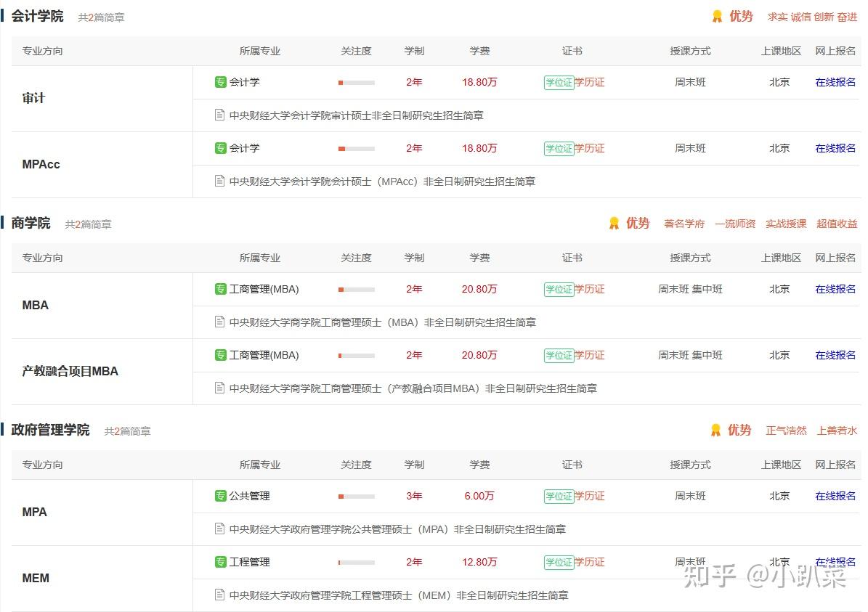Click 周末班 集中班 in MBA row
Screen dimensions: 868x612
pyautogui.click(x=690, y=289)
